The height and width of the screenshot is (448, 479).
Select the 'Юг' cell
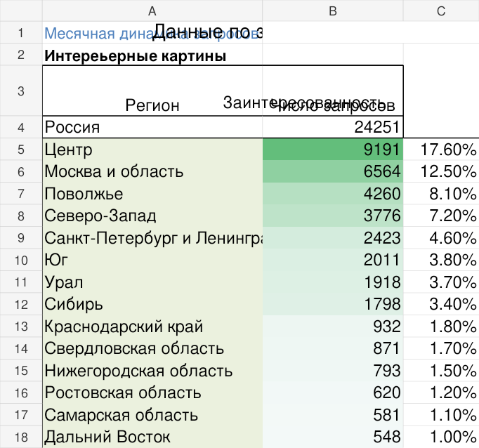(152, 260)
